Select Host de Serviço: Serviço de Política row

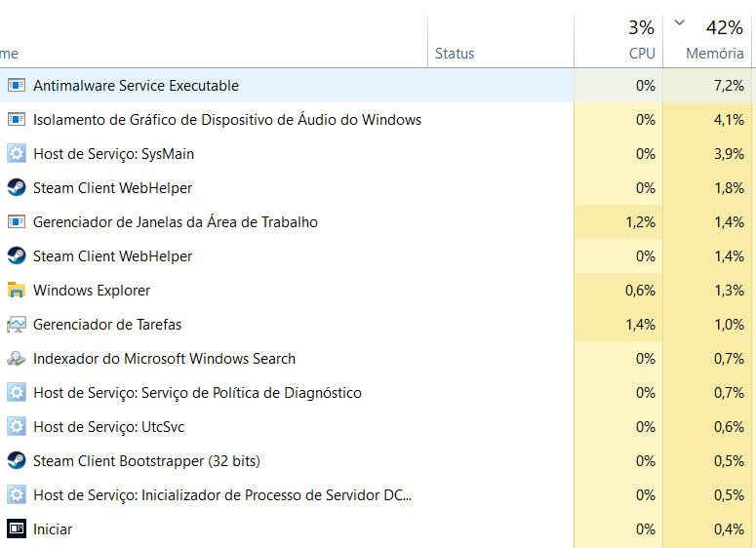[377, 393]
